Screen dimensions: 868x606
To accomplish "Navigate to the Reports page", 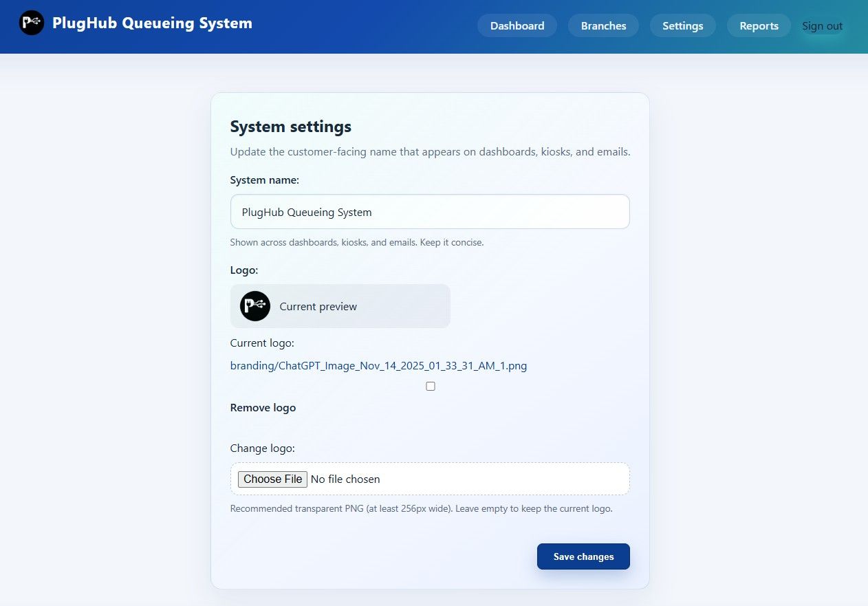I will (759, 26).
